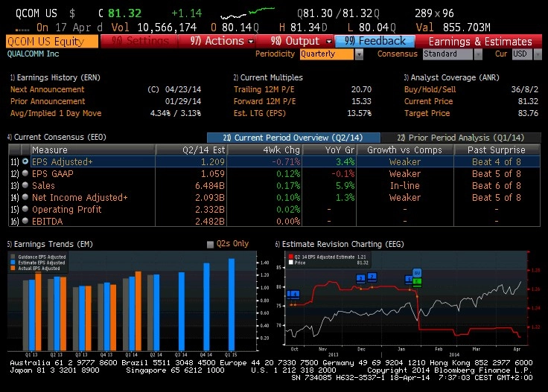Select the Sales measure radio button
The width and height of the screenshot is (548, 392).
click(x=25, y=185)
